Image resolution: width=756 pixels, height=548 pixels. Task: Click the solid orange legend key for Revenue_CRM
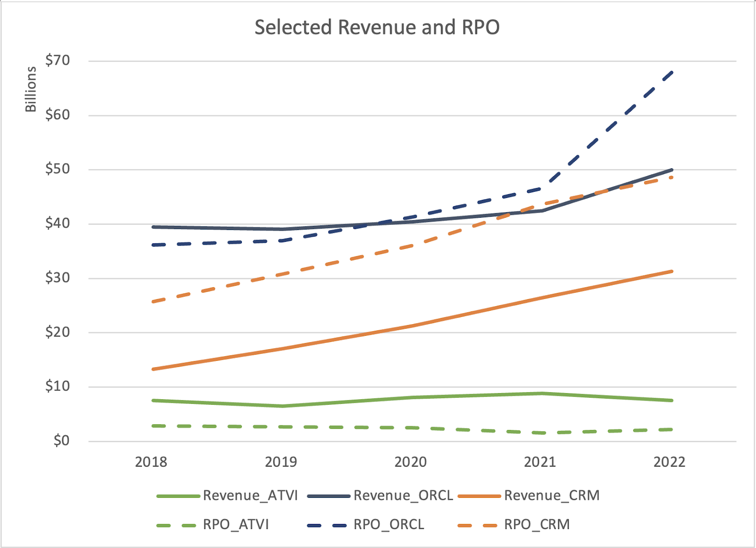coord(479,496)
